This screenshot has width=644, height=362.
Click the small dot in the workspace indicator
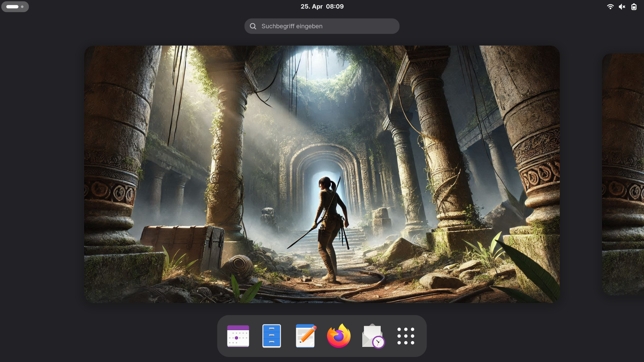click(x=22, y=7)
